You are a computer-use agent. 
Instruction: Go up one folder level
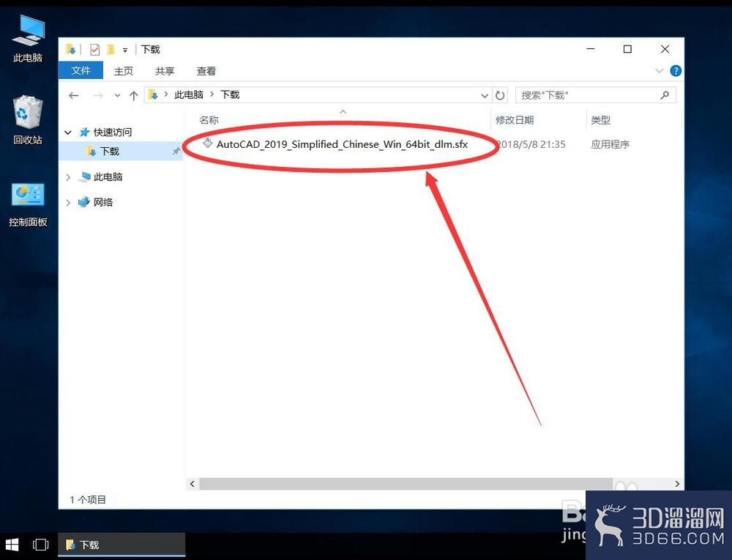(x=133, y=96)
